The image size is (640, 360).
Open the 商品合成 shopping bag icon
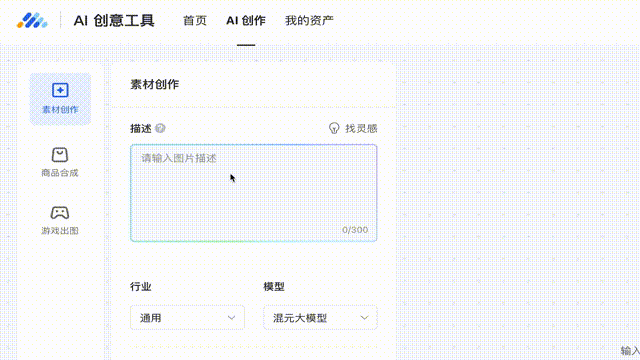60,155
